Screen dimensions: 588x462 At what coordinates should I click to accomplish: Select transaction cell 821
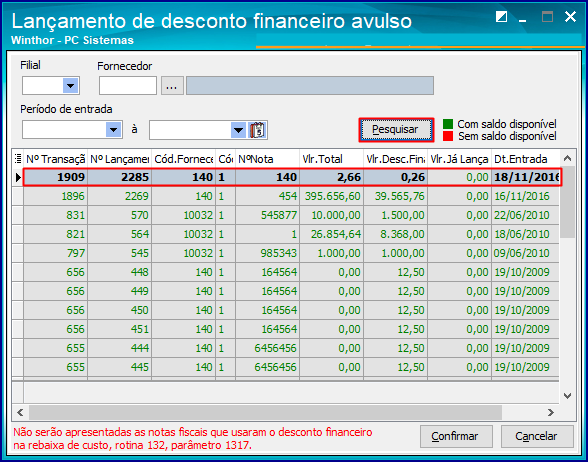pyautogui.click(x=56, y=234)
